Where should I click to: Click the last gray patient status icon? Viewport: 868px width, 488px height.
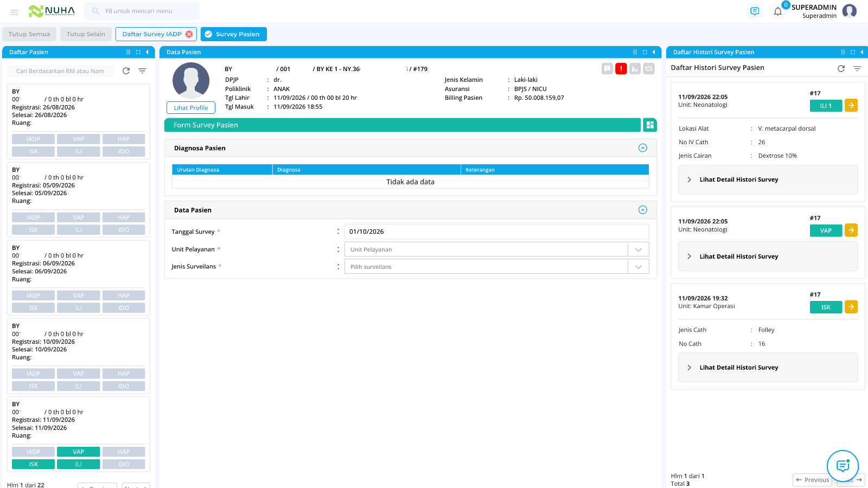[649, 69]
